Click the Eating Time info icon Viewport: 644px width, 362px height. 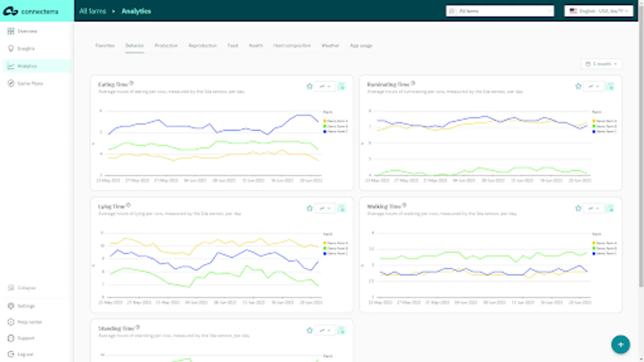click(x=131, y=83)
